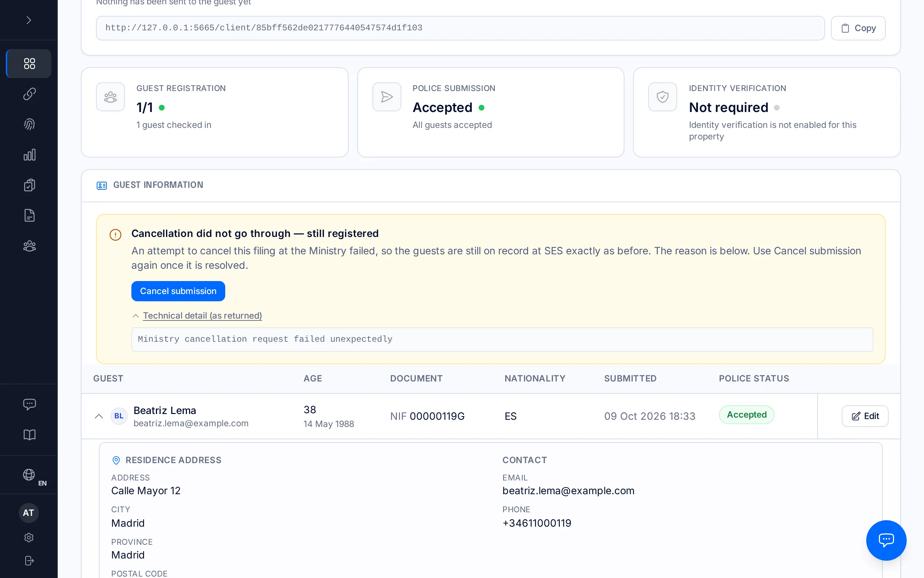The width and height of the screenshot is (924, 578).
Task: Click the Accepted police status badge
Action: [746, 415]
